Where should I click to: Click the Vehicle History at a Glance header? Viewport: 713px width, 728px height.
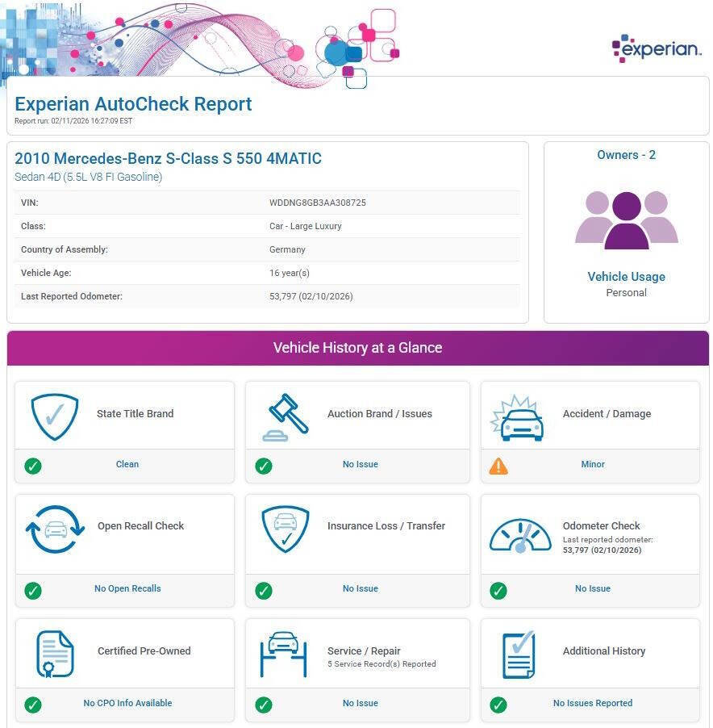(357, 348)
